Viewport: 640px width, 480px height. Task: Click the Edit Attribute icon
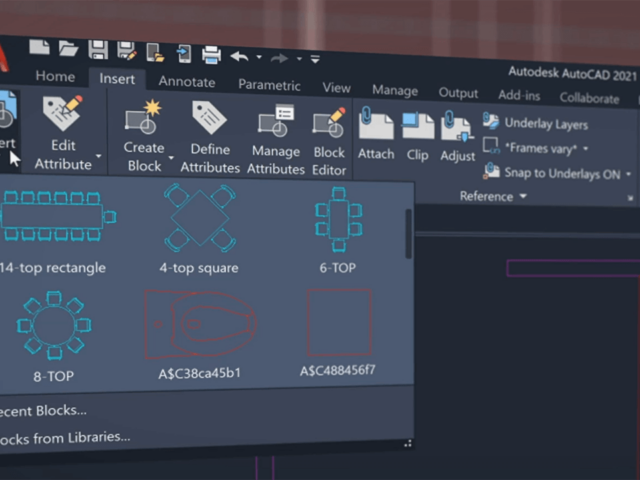(x=62, y=119)
